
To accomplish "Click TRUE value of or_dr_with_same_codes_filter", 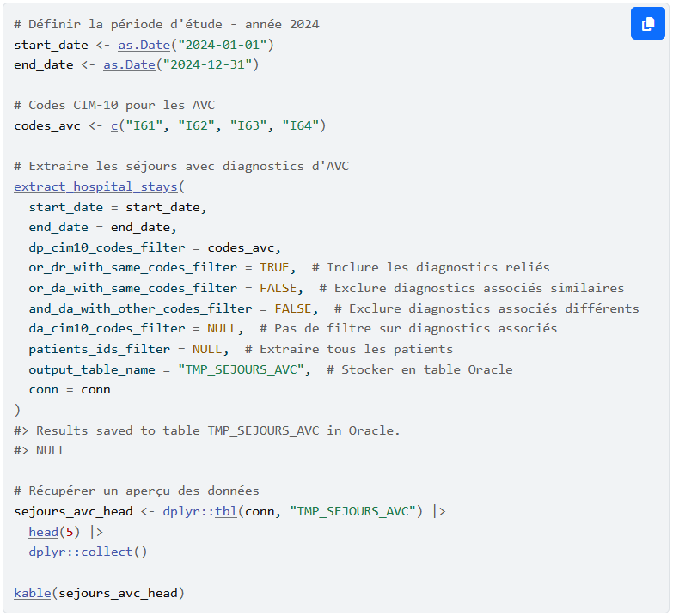I will [274, 267].
